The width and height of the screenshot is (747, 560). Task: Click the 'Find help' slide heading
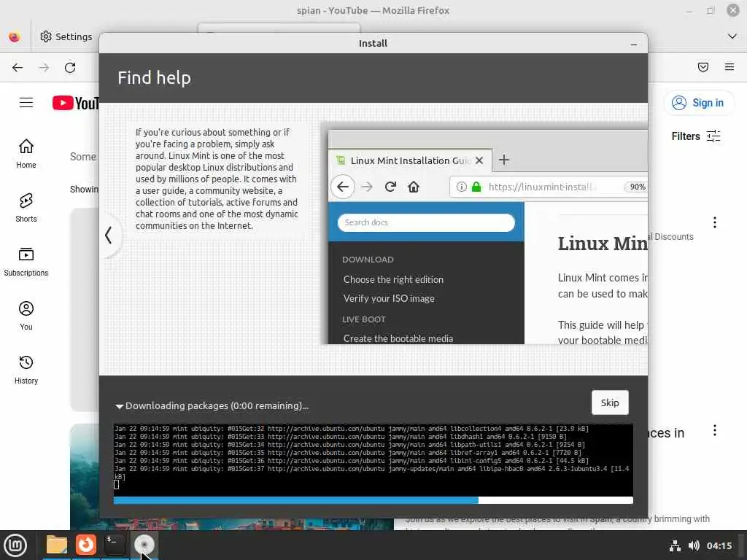[x=155, y=77]
